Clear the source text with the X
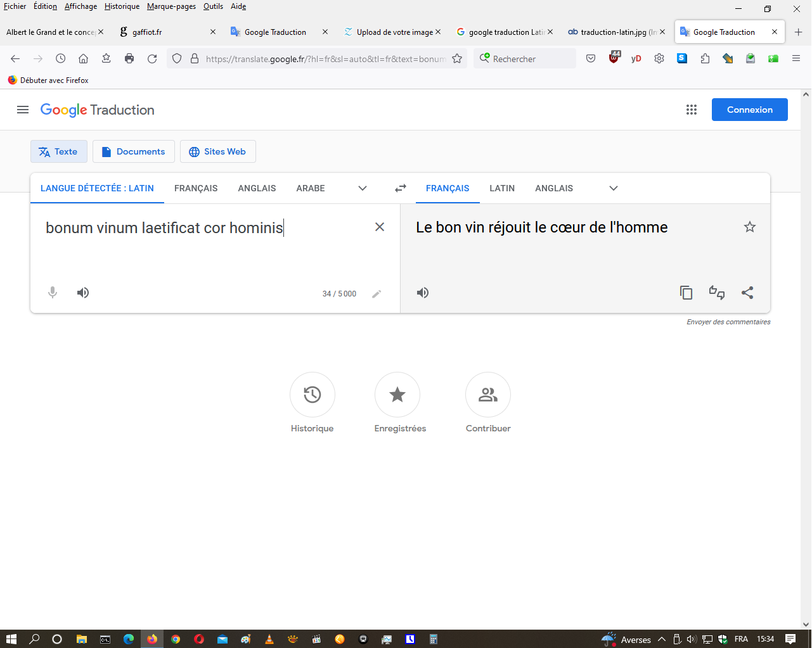This screenshot has height=648, width=812. [x=380, y=227]
